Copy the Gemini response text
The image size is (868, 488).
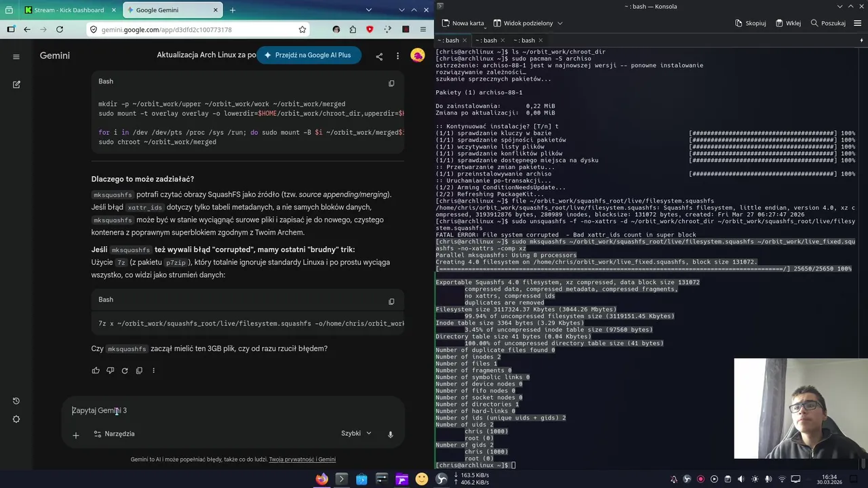click(139, 371)
